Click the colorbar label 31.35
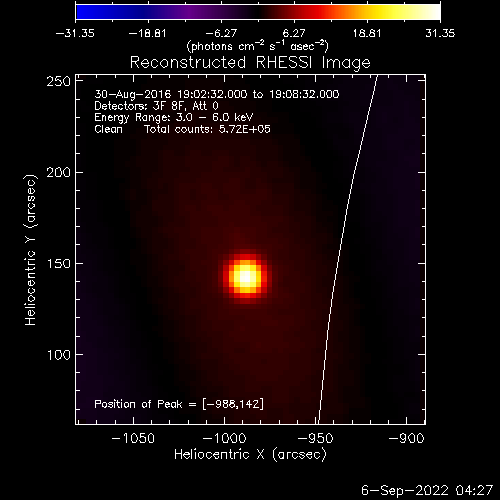 pos(440,33)
